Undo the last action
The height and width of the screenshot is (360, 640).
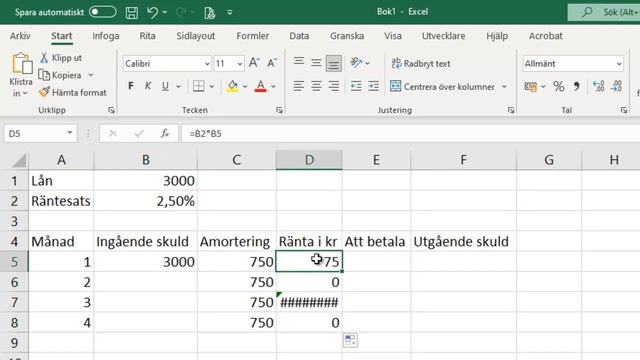click(153, 12)
